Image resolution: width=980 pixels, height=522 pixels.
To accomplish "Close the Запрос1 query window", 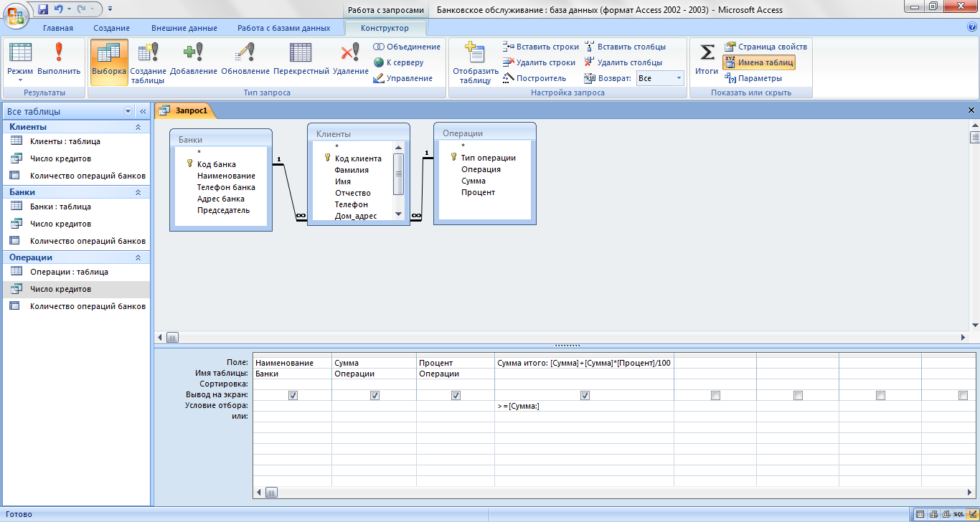I will pos(971,110).
